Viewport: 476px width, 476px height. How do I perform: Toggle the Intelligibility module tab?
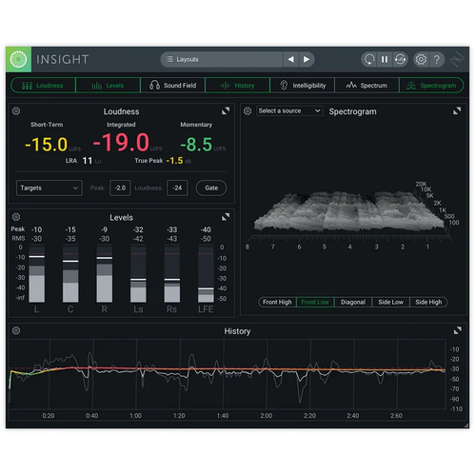pyautogui.click(x=302, y=86)
